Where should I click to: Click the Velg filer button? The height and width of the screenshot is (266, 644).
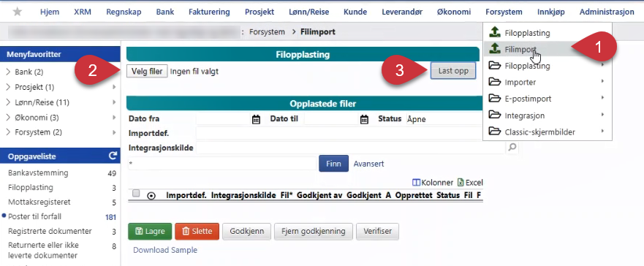point(147,72)
